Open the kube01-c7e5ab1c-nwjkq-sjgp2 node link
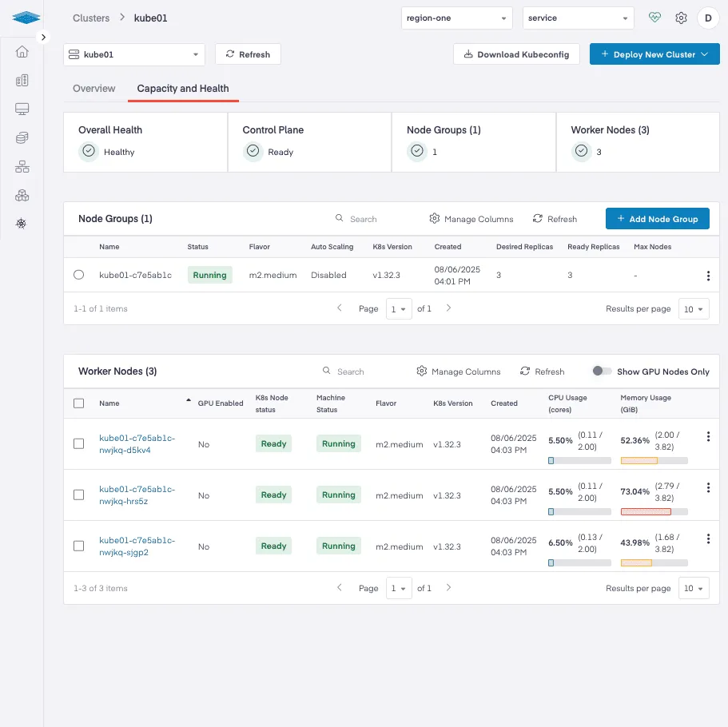The image size is (728, 727). (137, 546)
